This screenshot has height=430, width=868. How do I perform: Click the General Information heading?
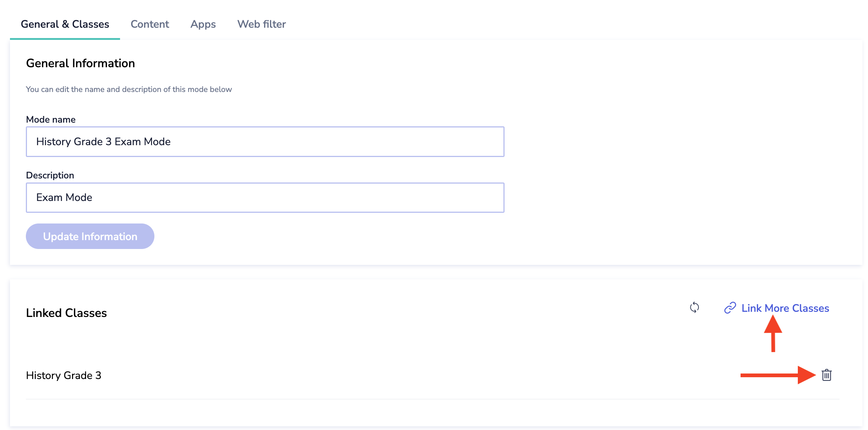(x=80, y=63)
